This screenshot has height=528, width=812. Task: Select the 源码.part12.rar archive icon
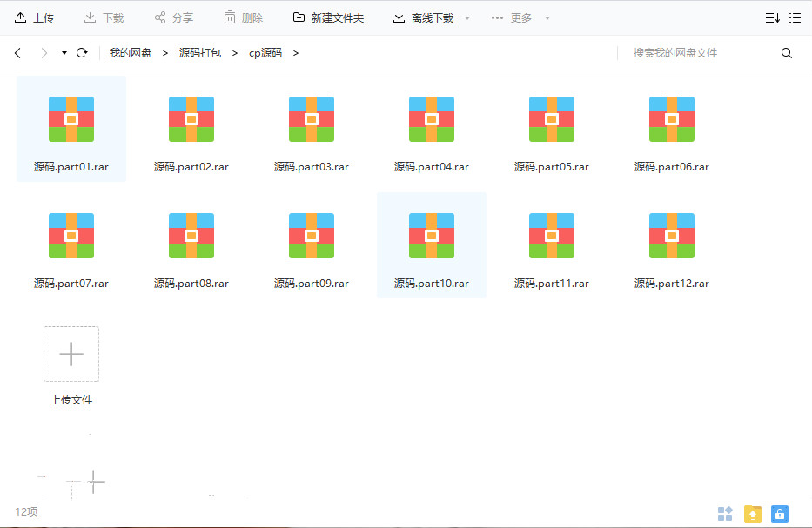[x=672, y=236]
